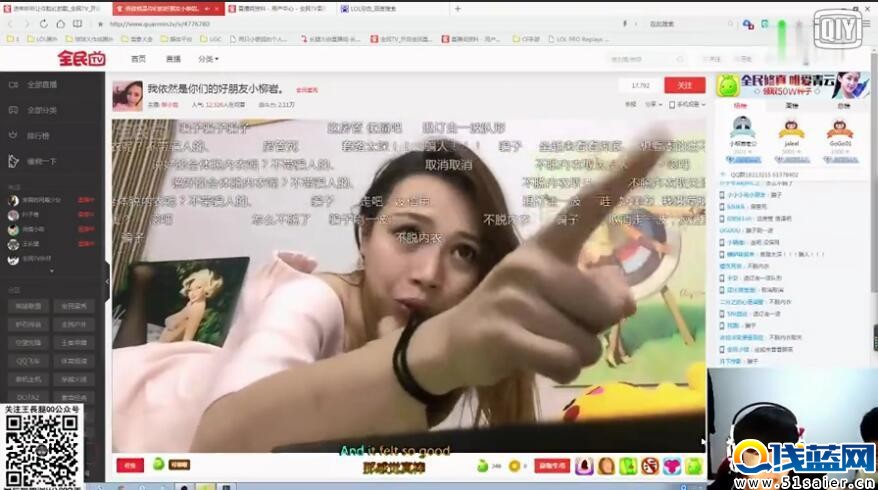Screen dimensions: 878x490
Task: Click the Quanmin TV logo
Action: 82,59
